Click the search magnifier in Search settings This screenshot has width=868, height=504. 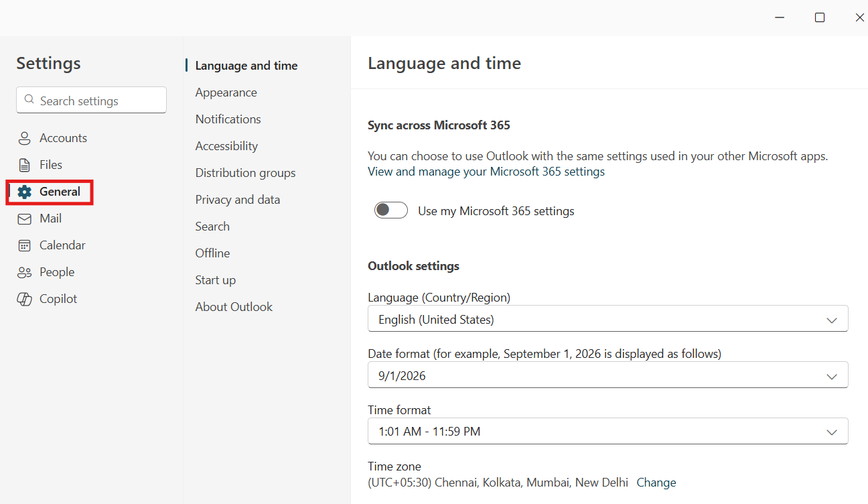tap(29, 99)
